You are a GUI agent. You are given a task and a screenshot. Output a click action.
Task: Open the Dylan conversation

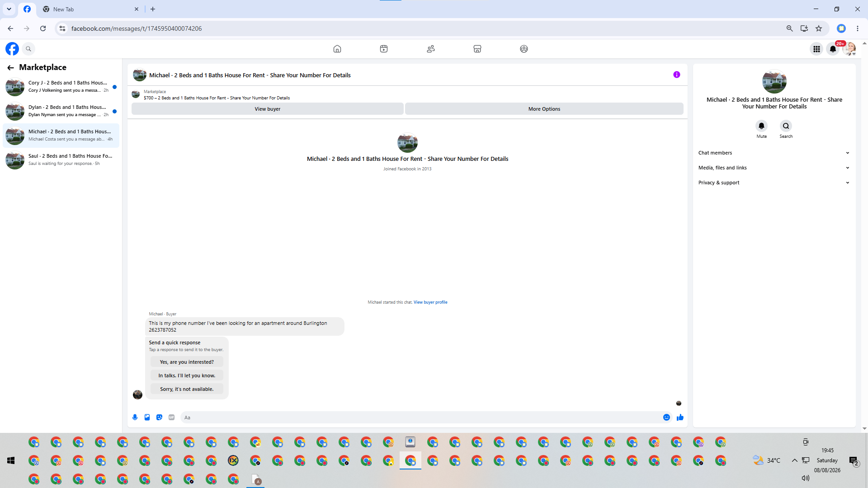[x=61, y=111]
